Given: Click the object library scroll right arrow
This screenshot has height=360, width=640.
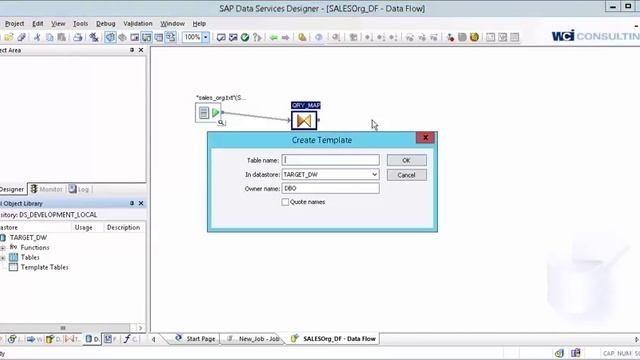Looking at the screenshot, I should (x=140, y=327).
